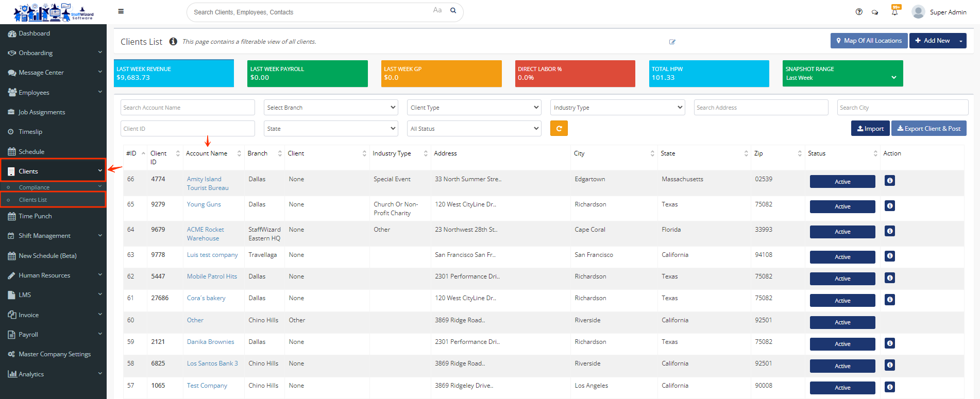Toggle Active status for Young Guns
The image size is (980, 399).
(x=842, y=206)
